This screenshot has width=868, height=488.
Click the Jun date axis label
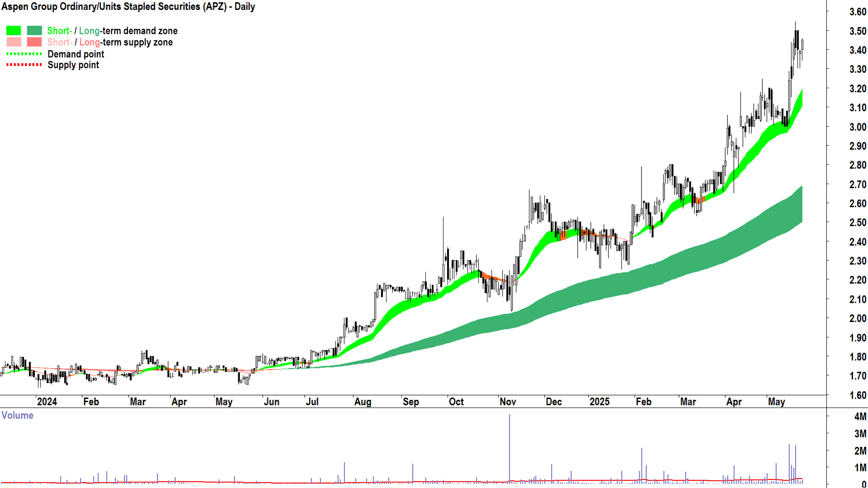pos(272,402)
